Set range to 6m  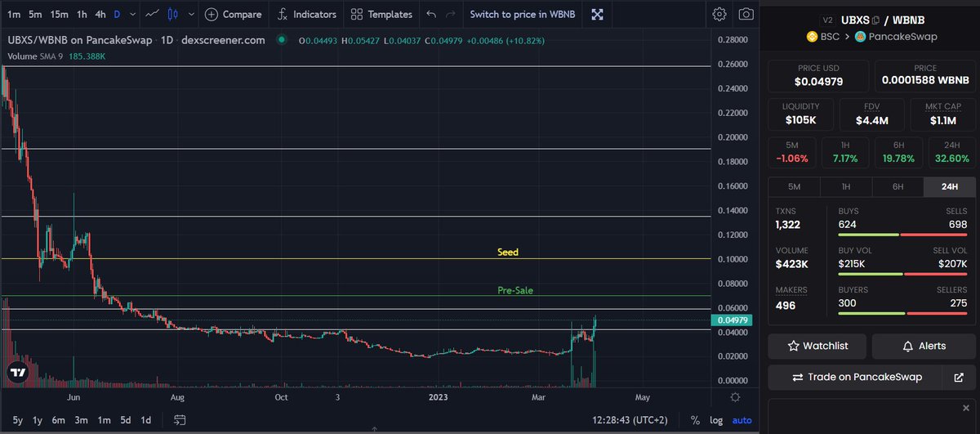[59, 420]
